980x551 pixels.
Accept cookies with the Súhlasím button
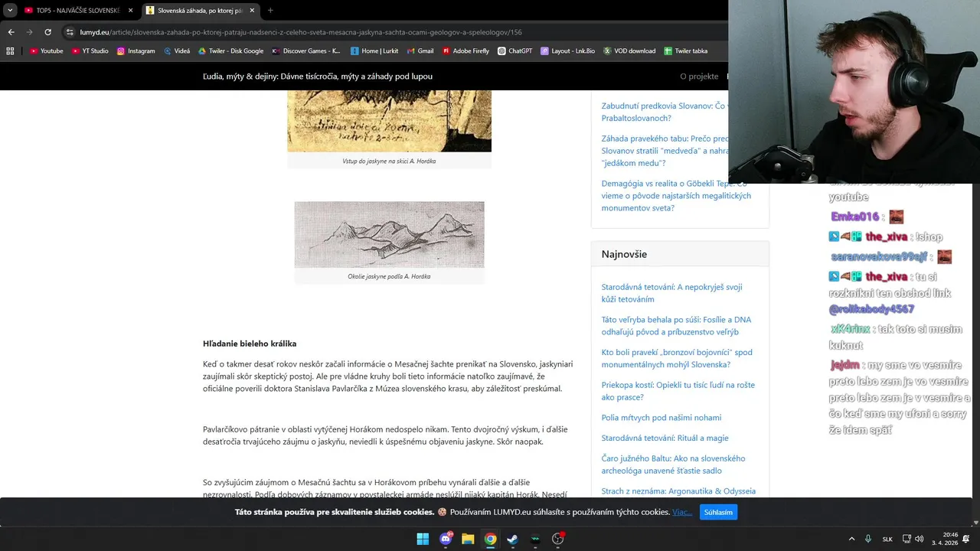click(x=718, y=512)
